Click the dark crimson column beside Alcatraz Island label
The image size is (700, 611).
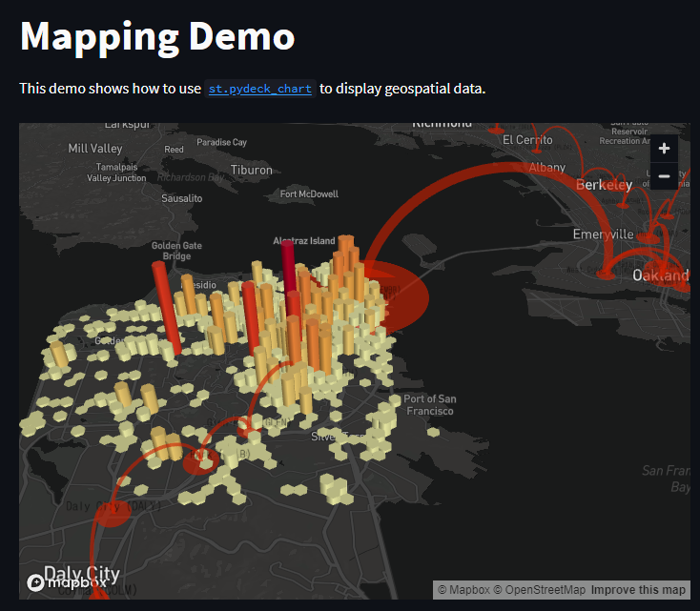pos(288,268)
